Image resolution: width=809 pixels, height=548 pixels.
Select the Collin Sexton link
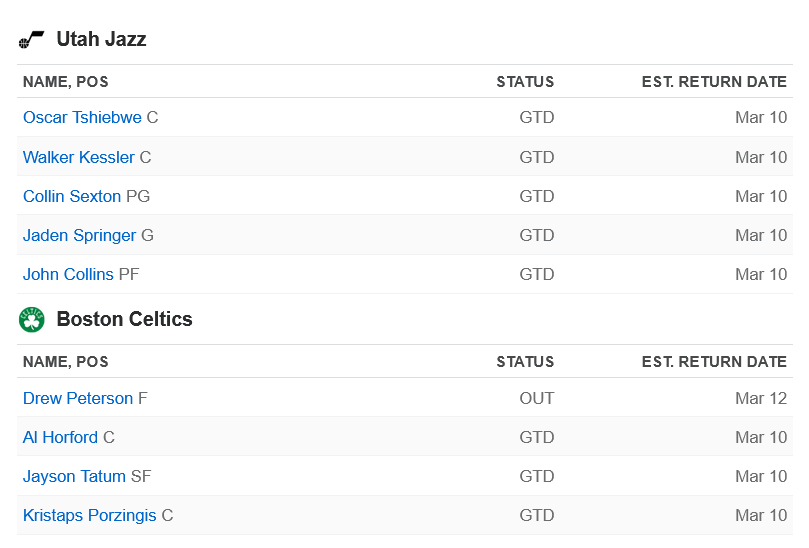(72, 196)
